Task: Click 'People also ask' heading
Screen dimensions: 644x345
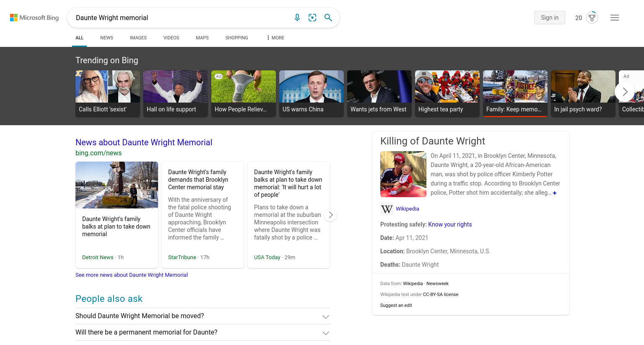Action: (109, 299)
